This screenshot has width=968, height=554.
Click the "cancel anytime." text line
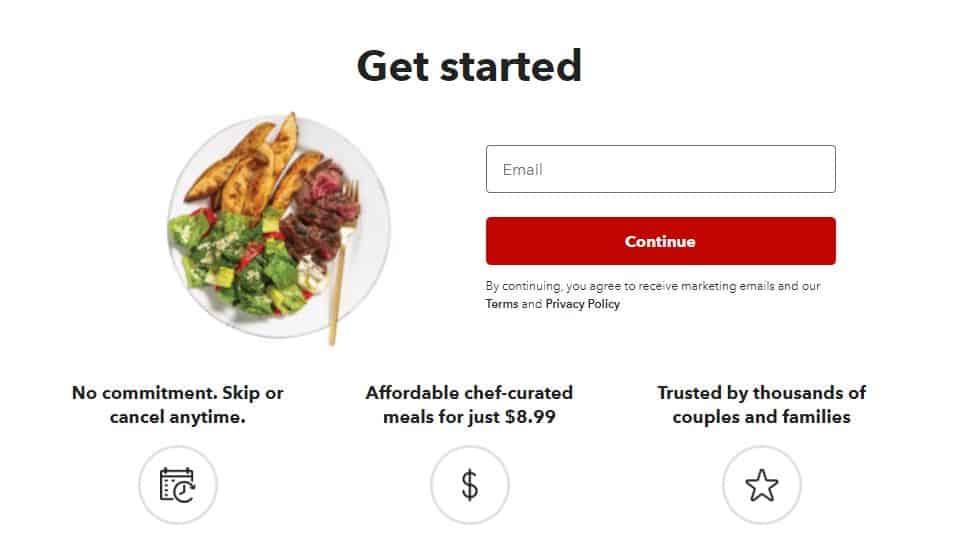click(x=177, y=416)
